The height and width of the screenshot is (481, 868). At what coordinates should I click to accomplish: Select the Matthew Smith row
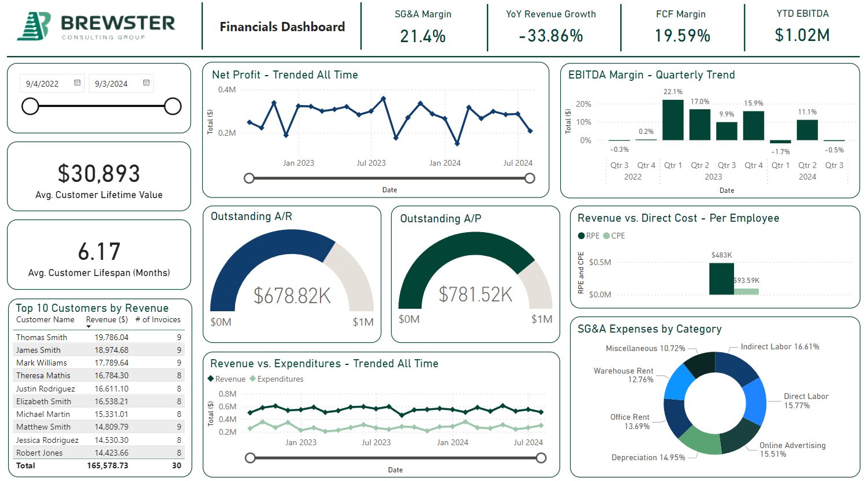[x=98, y=427]
